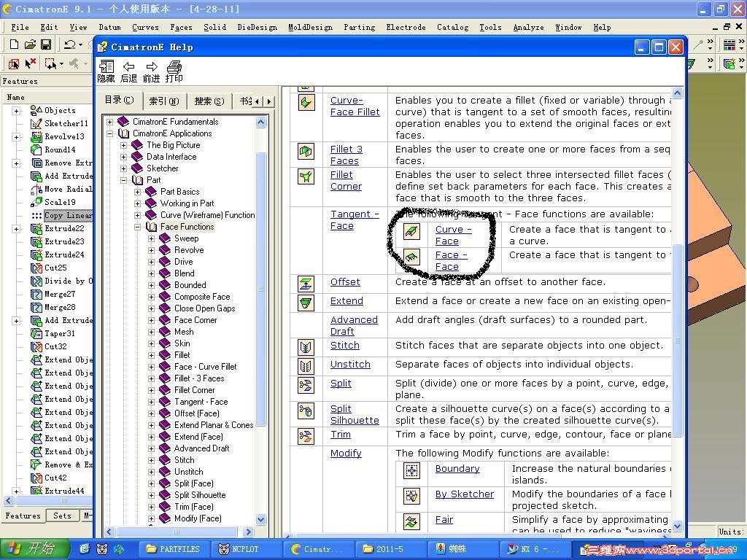Collapse CimatronE Applications book node

click(110, 133)
